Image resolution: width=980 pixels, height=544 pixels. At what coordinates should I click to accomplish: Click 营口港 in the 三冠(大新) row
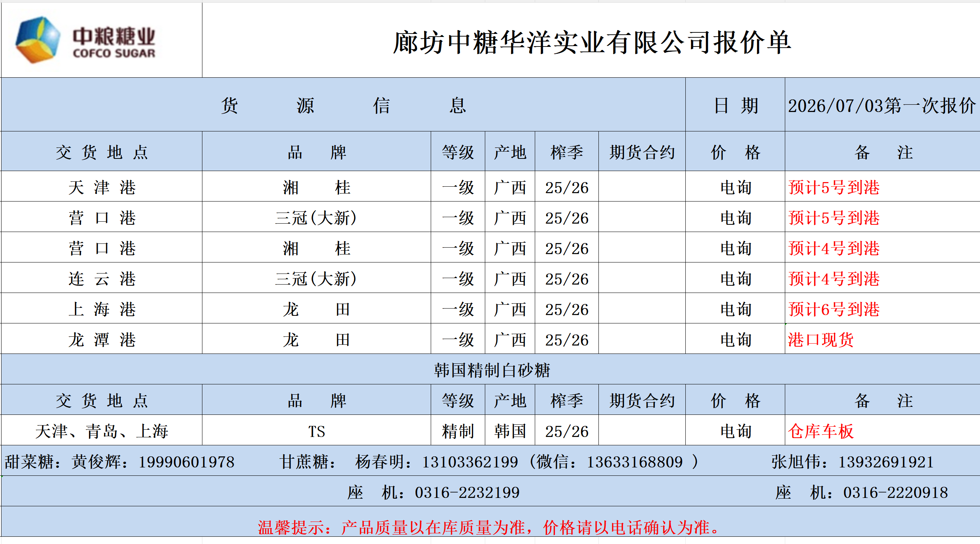[102, 218]
